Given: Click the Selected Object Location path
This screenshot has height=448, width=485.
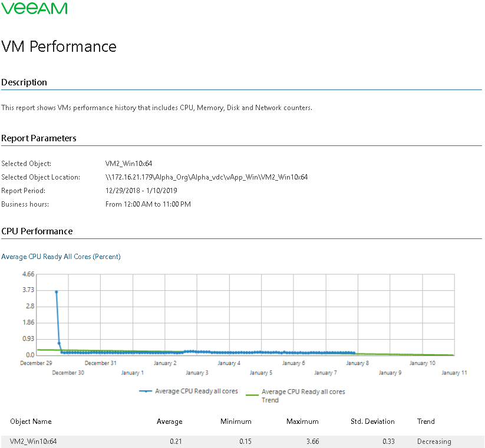Looking at the screenshot, I should coord(206,177).
